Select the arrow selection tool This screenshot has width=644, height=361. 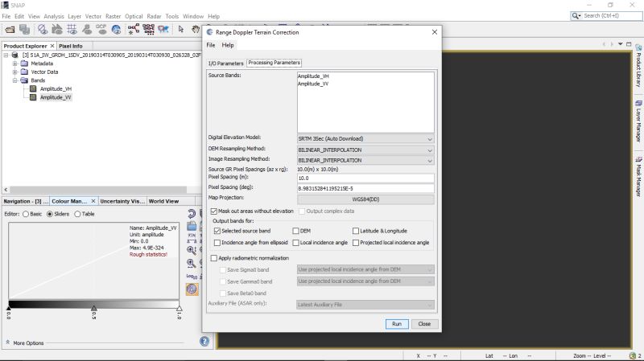tap(181, 29)
